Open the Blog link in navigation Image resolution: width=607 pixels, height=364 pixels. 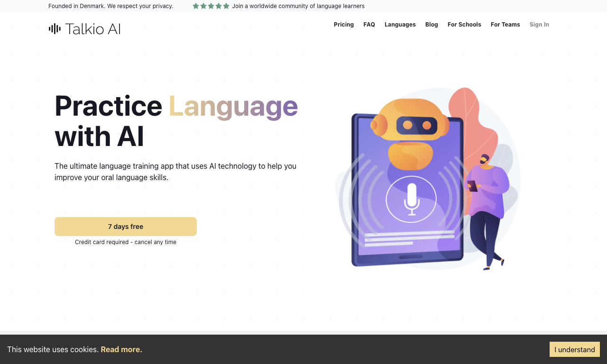point(432,25)
